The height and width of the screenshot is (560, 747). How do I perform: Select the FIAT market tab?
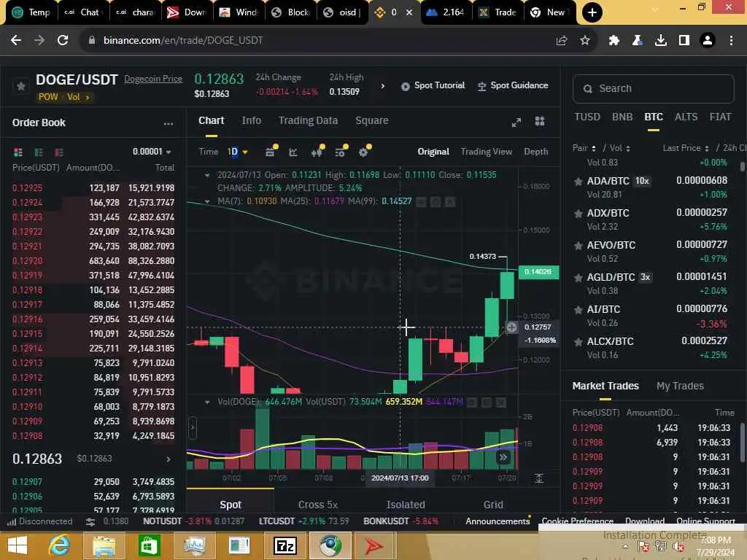click(x=720, y=117)
